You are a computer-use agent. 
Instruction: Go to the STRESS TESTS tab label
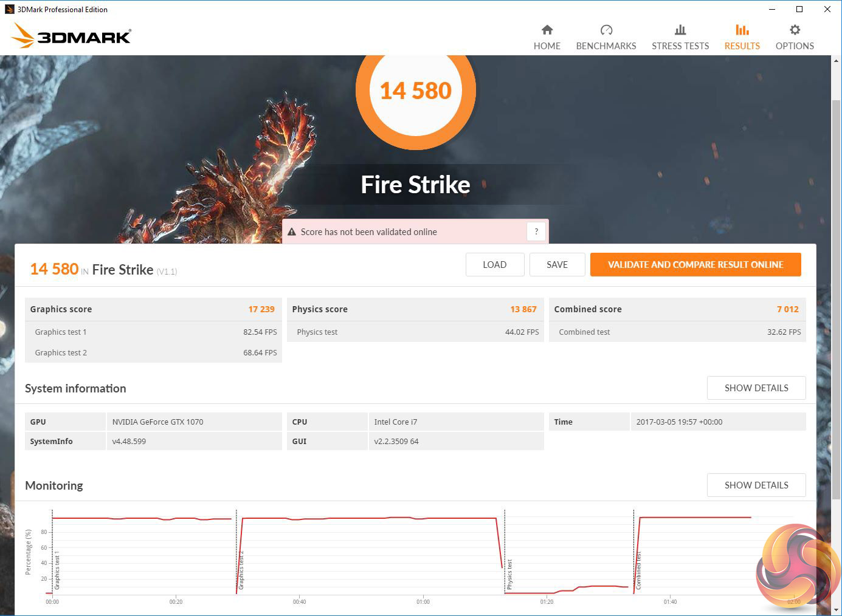coord(680,46)
